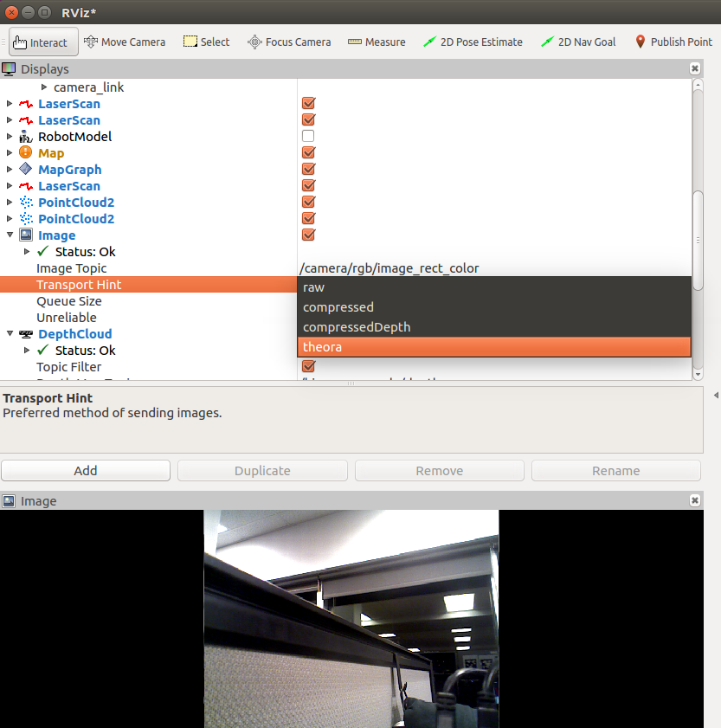Expand the RobotModel tree item
The image size is (721, 728).
[x=10, y=137]
